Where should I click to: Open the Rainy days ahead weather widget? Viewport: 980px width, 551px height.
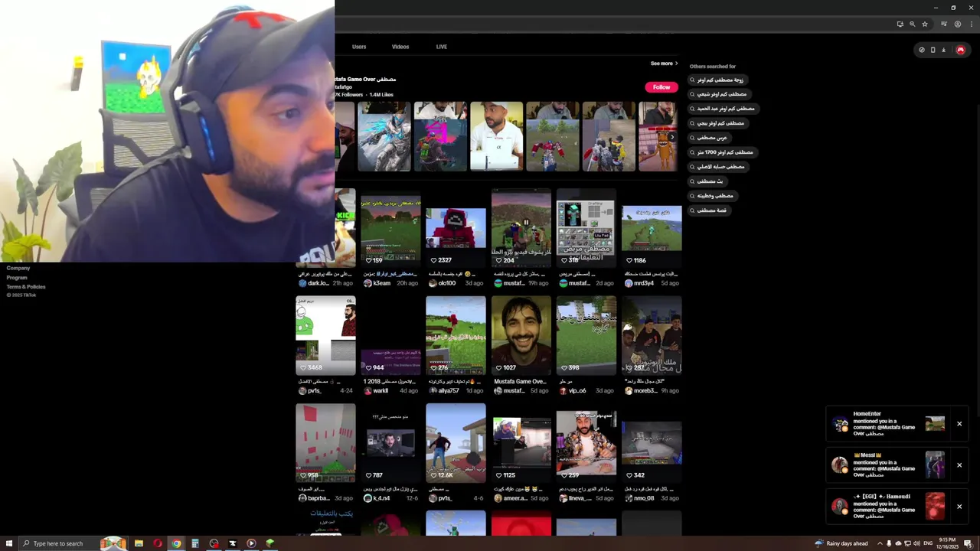(x=841, y=543)
